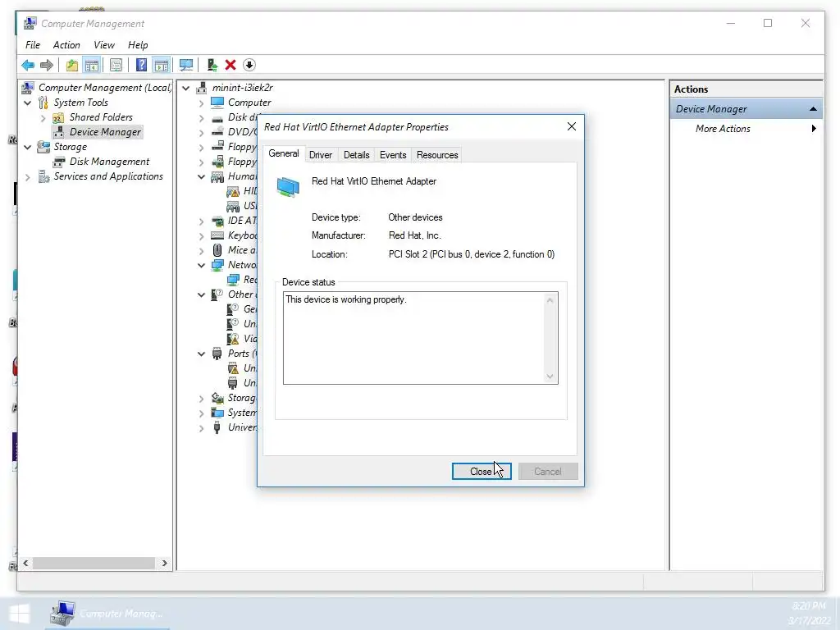Screen dimensions: 840x630
Task: Expand the Shared Folders node
Action: [43, 118]
